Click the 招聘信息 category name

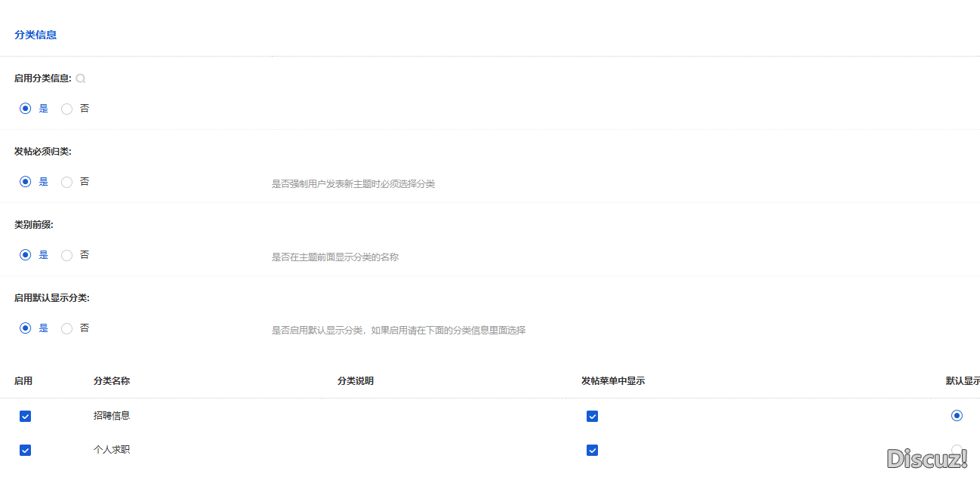[x=111, y=414]
